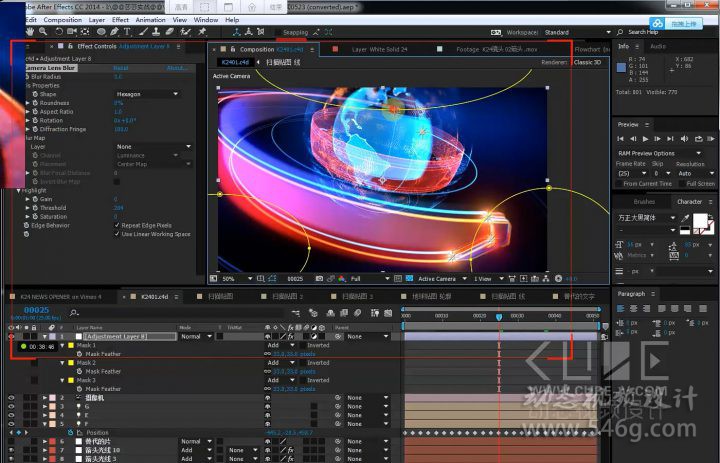Select the Type text tool
Screen dimensions: 720x463
click(128, 32)
